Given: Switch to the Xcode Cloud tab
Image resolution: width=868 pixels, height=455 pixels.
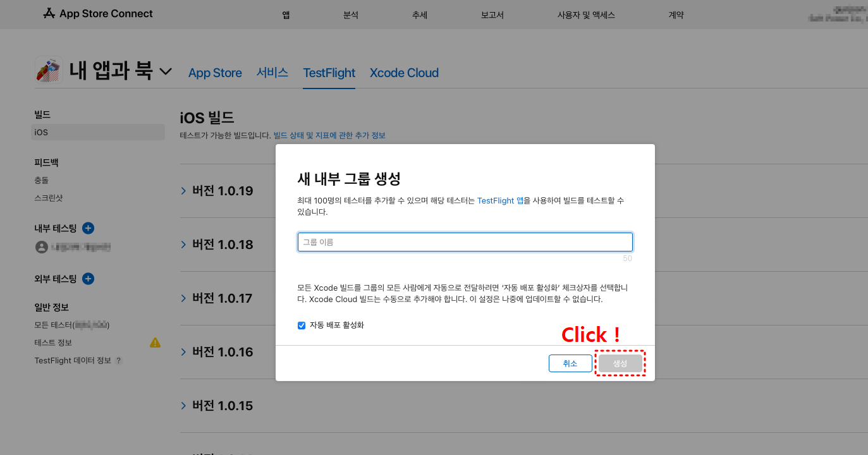Looking at the screenshot, I should click(404, 73).
